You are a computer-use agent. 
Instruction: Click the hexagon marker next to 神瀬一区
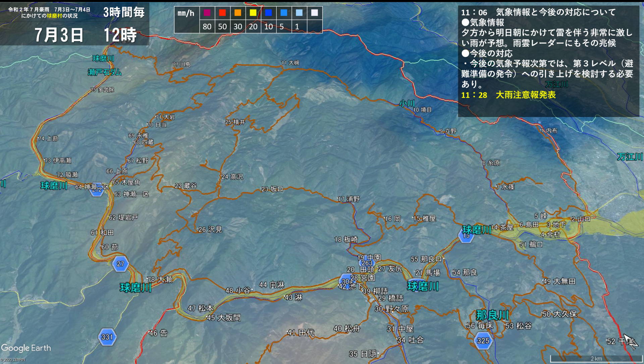pyautogui.click(x=97, y=190)
